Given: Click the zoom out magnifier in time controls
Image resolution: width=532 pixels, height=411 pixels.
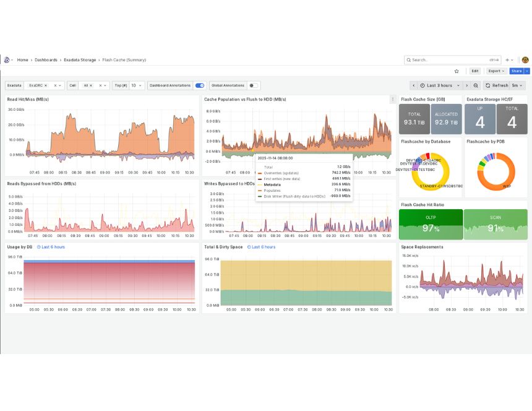Looking at the screenshot, I should pos(476,85).
